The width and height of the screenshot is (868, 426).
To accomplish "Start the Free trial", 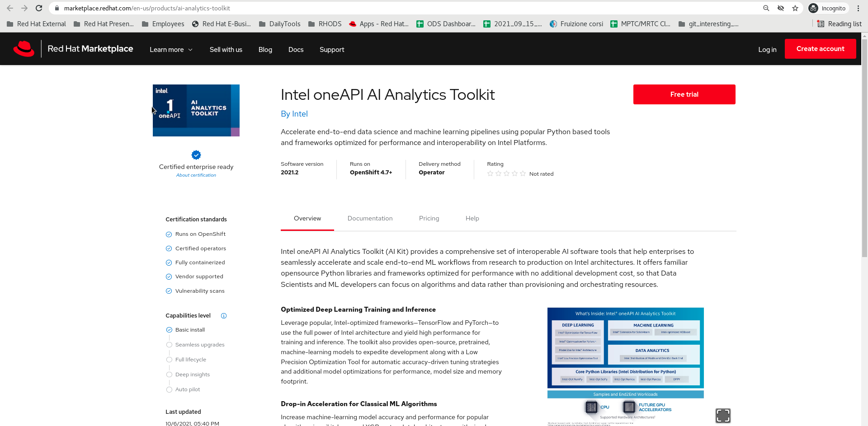I will (684, 94).
